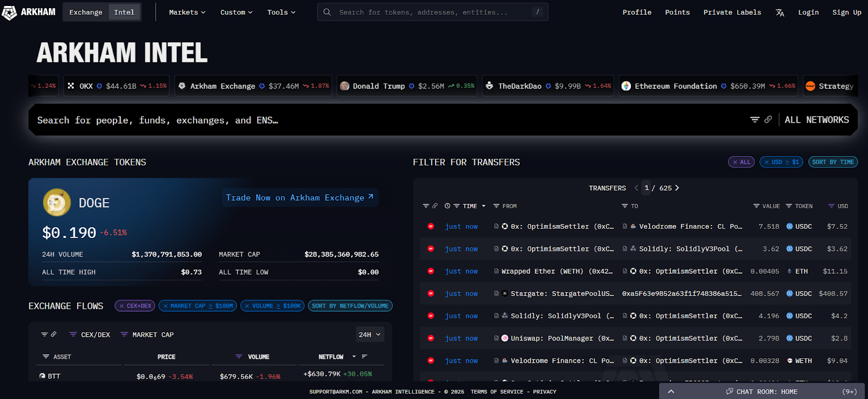Click the Donald Trump avatar in ticker

(x=344, y=86)
